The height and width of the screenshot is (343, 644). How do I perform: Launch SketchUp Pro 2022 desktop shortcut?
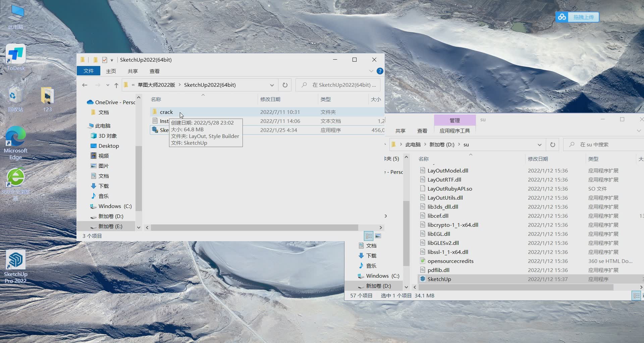pyautogui.click(x=15, y=267)
